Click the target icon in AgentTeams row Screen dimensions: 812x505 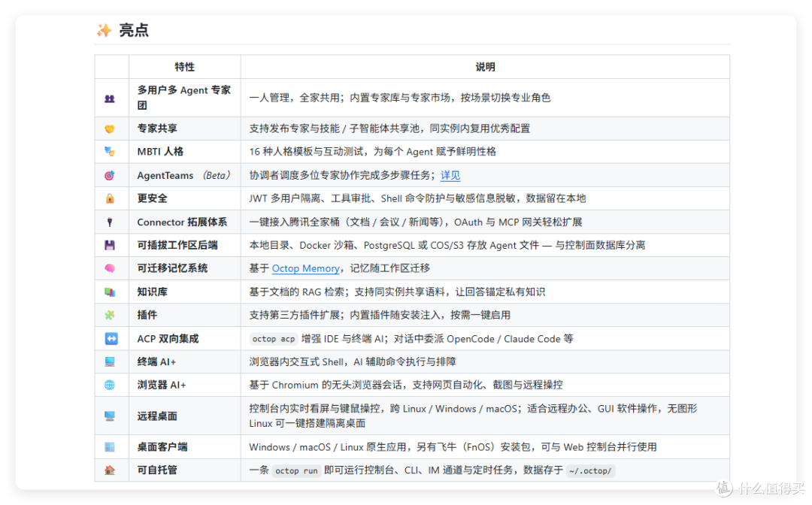tap(110, 175)
